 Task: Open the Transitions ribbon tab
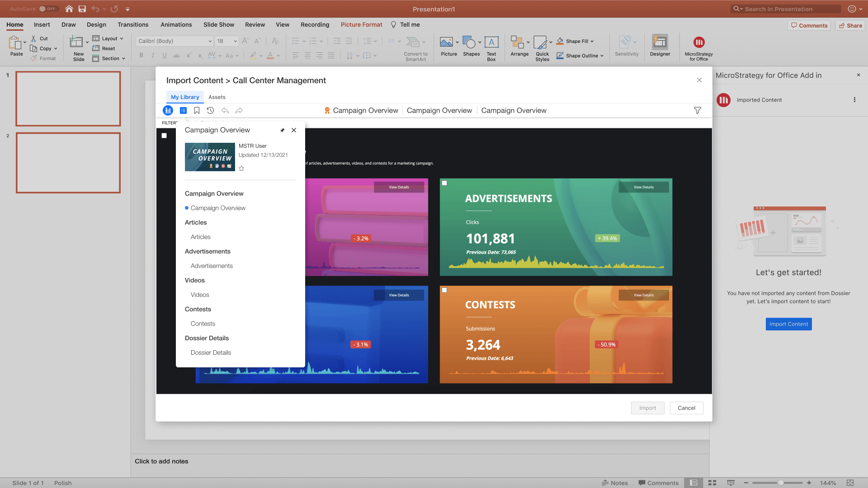[133, 24]
